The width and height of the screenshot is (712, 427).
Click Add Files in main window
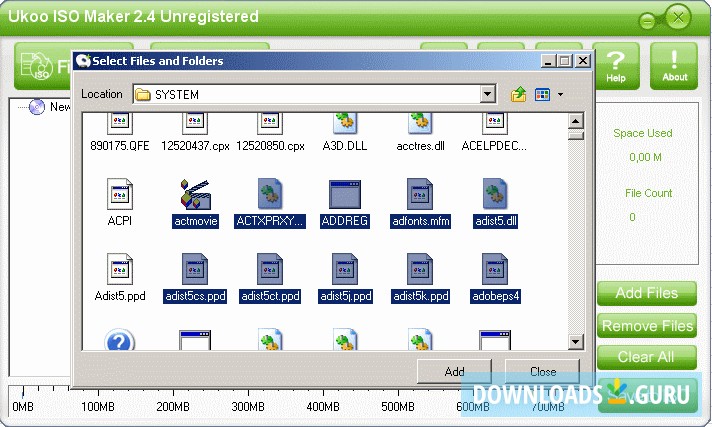pyautogui.click(x=647, y=293)
